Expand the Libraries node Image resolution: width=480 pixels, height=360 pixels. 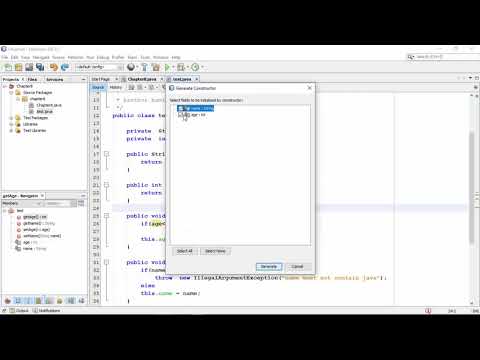[x=11, y=124]
